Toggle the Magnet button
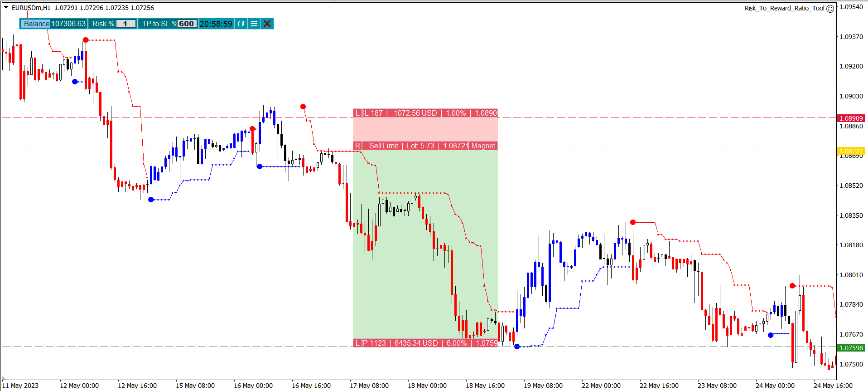The image size is (868, 391). (x=483, y=146)
